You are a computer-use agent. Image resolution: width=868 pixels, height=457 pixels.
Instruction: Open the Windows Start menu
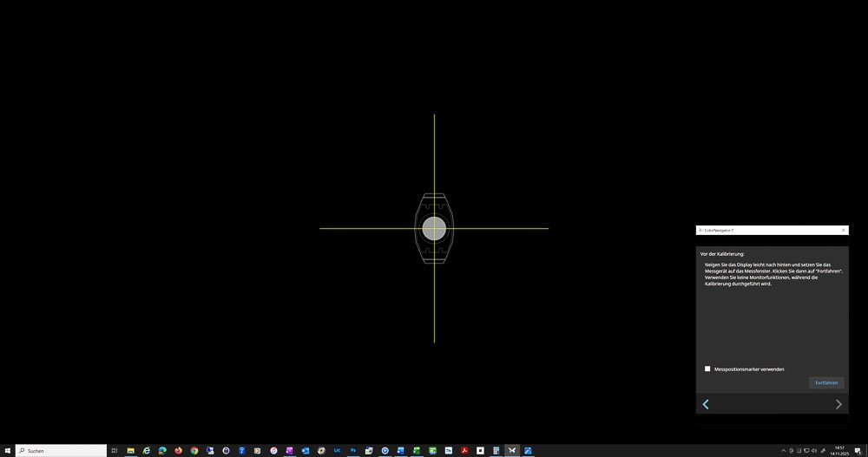click(x=8, y=450)
